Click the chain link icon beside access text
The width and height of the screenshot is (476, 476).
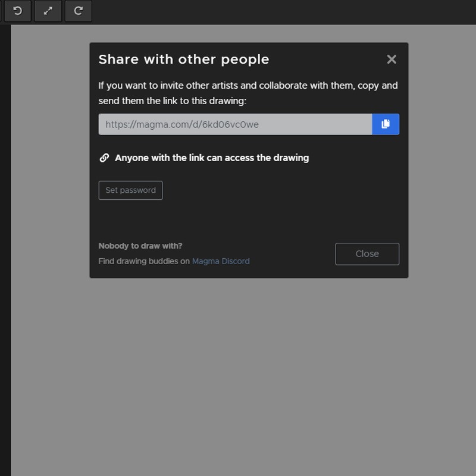[104, 158]
